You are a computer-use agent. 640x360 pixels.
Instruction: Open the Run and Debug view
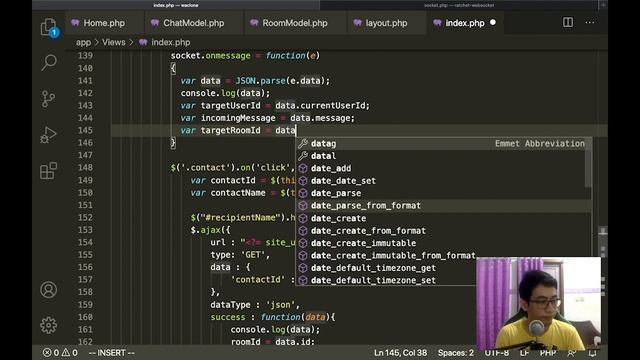[x=49, y=135]
